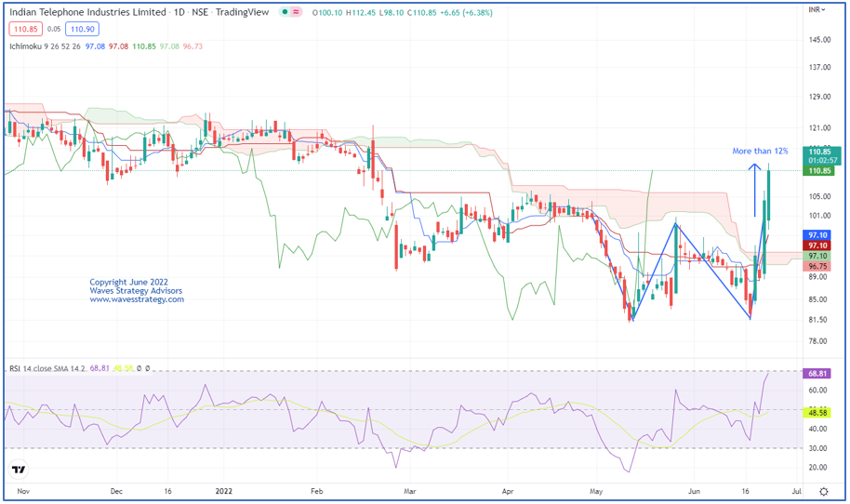Select the RSI 14 close SMA legend

coord(47,368)
